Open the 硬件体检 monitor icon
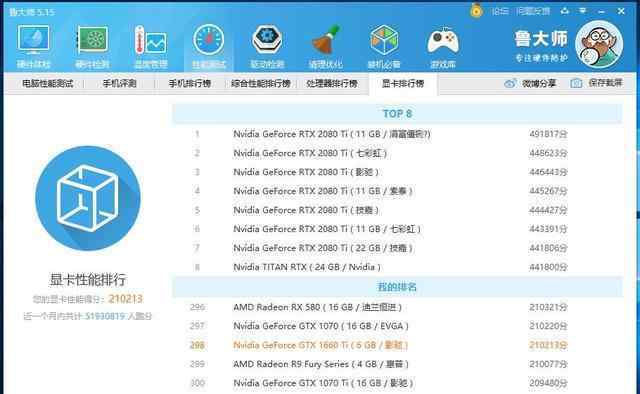The height and width of the screenshot is (394, 640). pyautogui.click(x=33, y=46)
